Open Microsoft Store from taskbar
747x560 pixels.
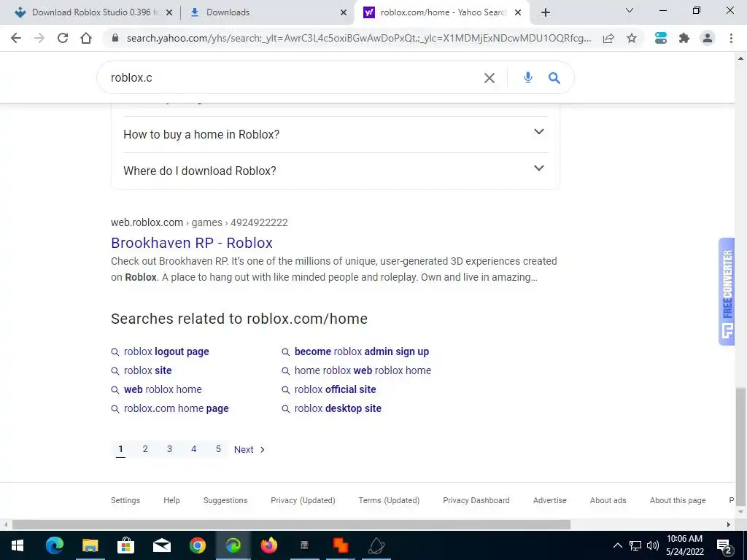coord(125,545)
